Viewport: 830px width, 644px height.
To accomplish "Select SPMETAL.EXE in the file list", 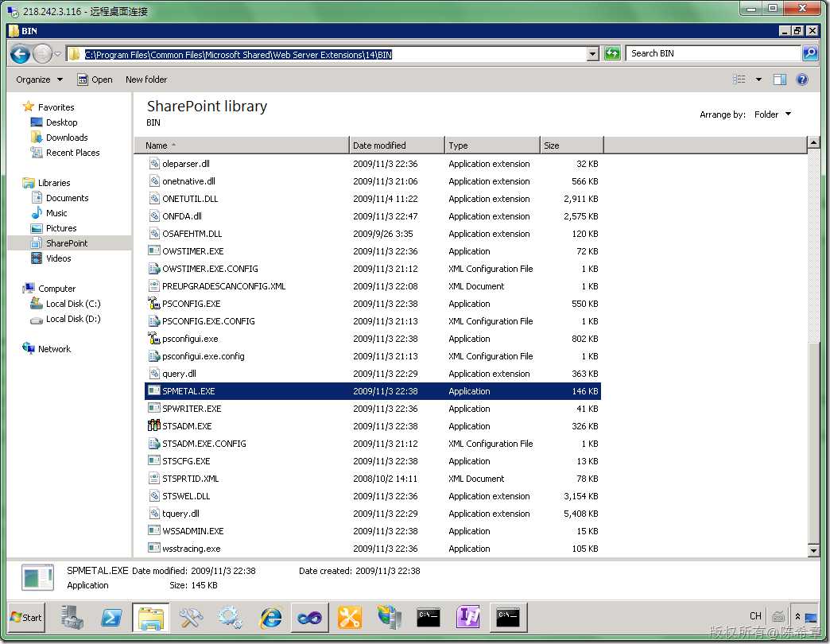I will [373, 391].
